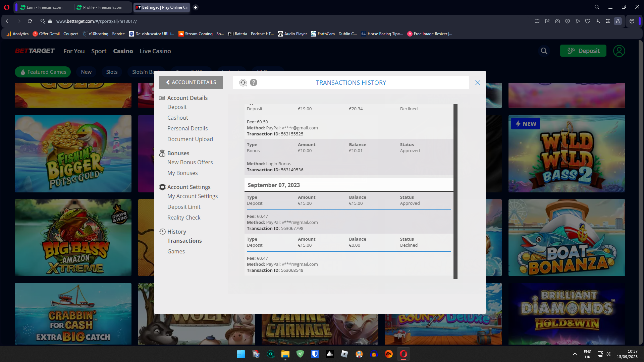
Task: Select New Bonus Offers
Action: coord(190,162)
